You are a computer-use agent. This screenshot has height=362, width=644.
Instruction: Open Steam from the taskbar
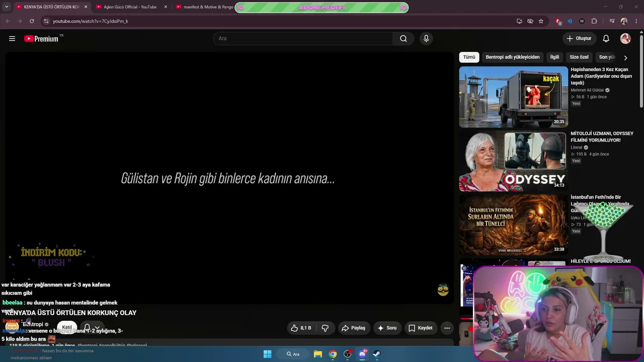[376, 354]
